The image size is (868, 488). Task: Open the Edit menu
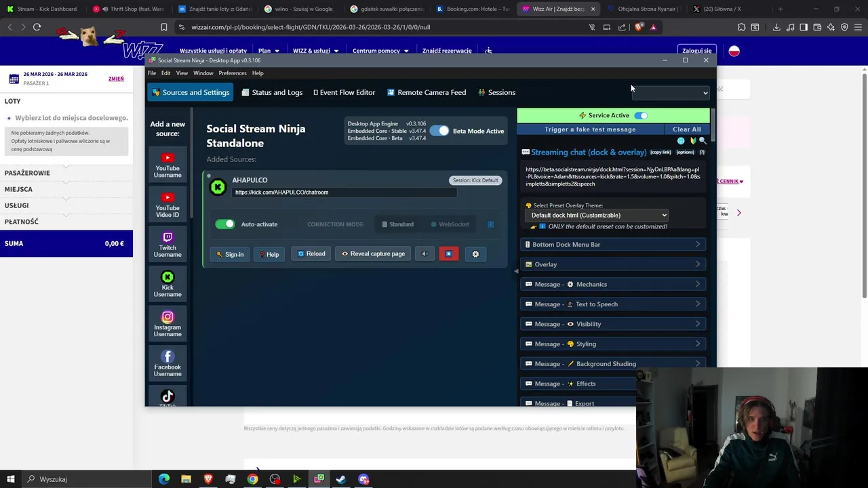point(165,73)
